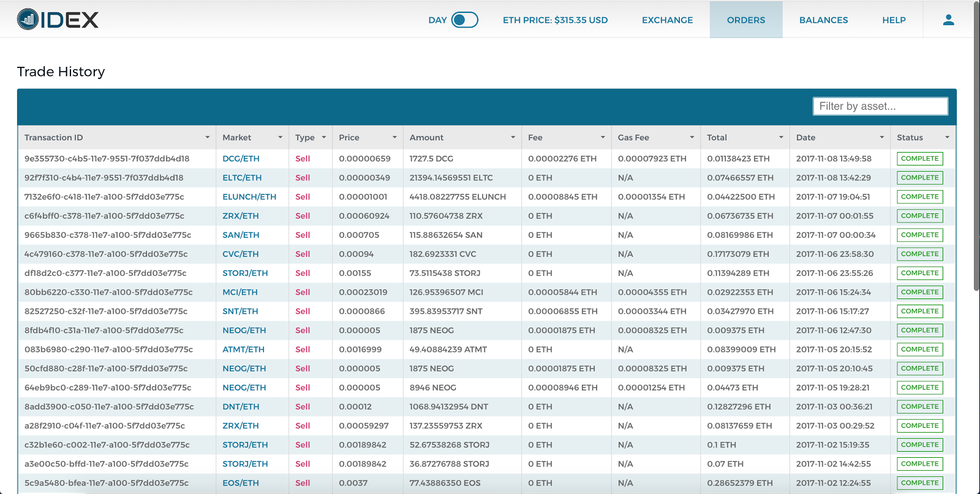
Task: Open the EOS/ETH market link
Action: tap(241, 483)
